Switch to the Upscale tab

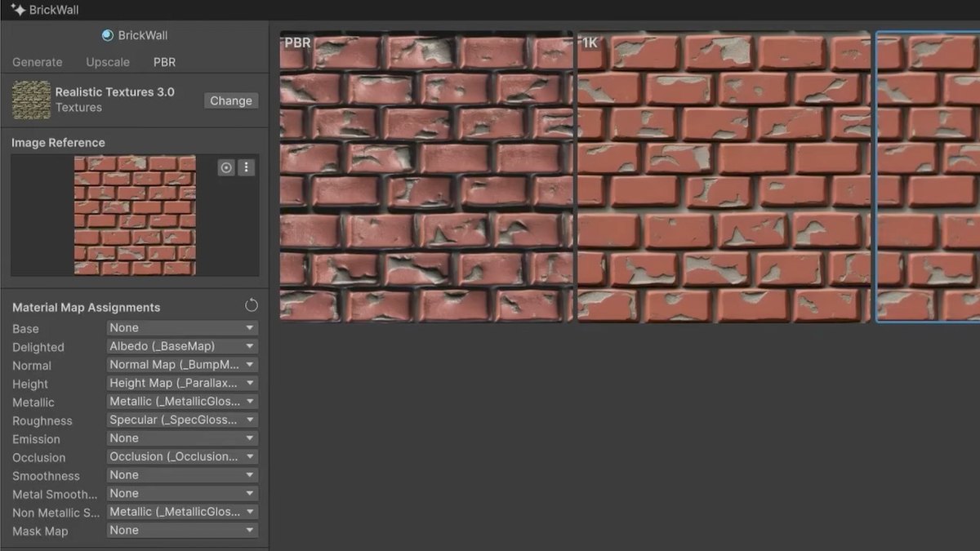108,62
